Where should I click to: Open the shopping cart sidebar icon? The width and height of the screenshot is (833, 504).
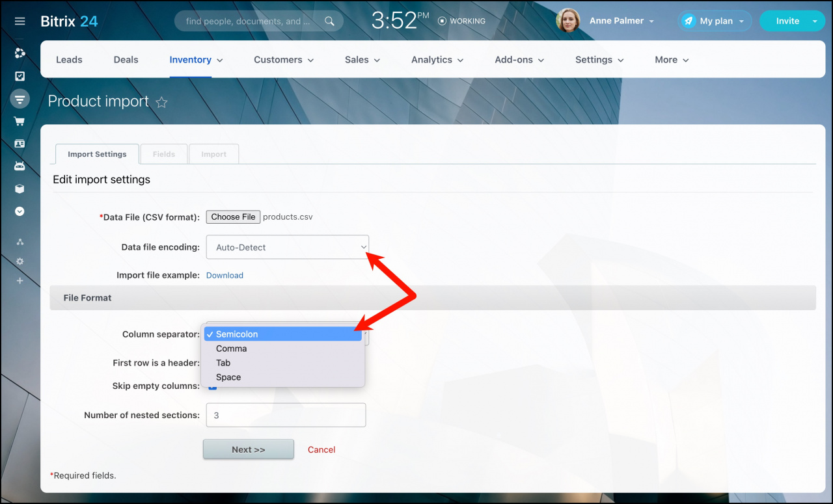(x=20, y=122)
